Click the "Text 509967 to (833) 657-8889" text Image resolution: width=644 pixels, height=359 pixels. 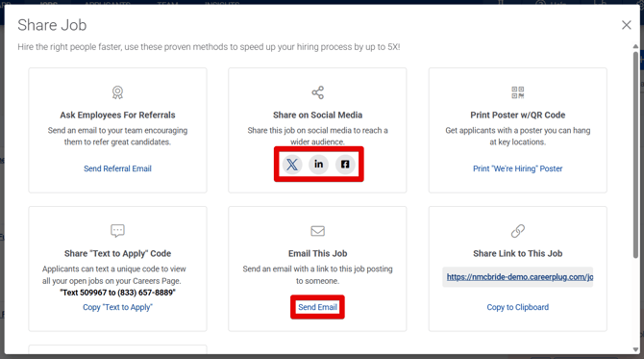117,293
